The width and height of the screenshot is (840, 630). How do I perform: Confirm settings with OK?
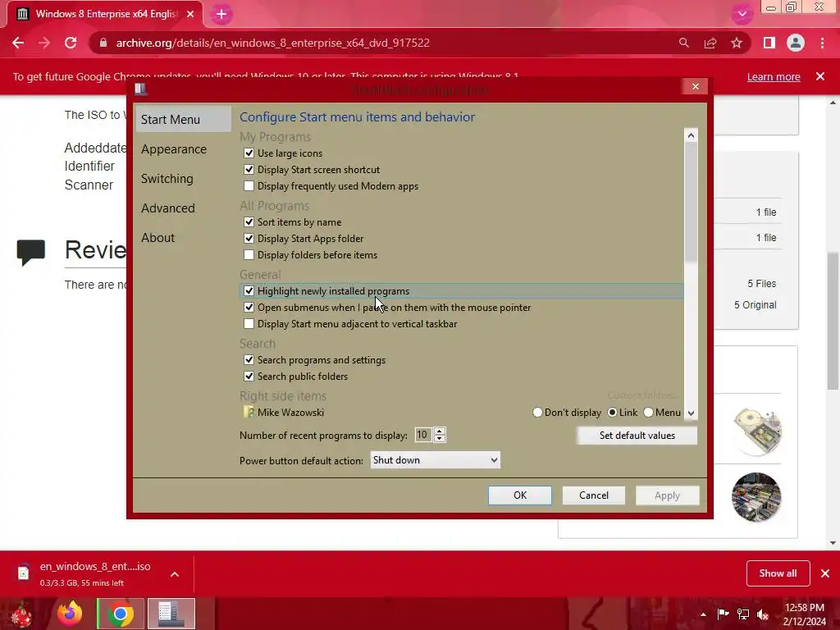[x=519, y=495]
